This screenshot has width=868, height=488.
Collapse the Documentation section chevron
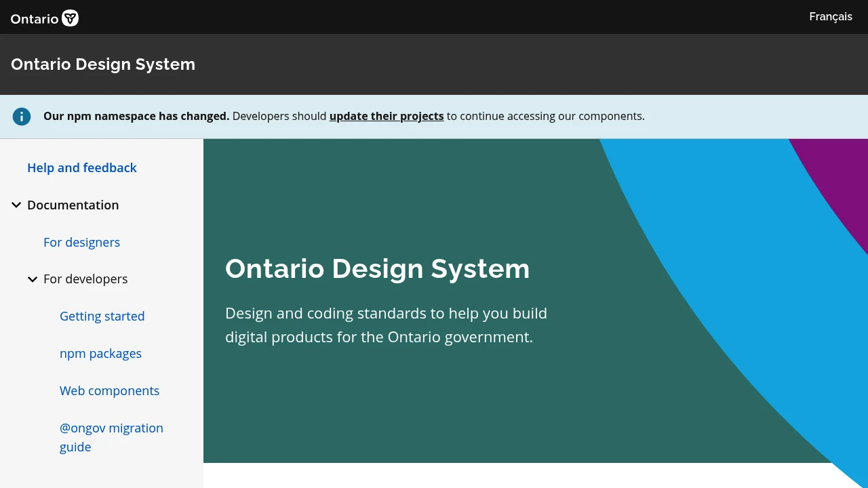(x=16, y=205)
